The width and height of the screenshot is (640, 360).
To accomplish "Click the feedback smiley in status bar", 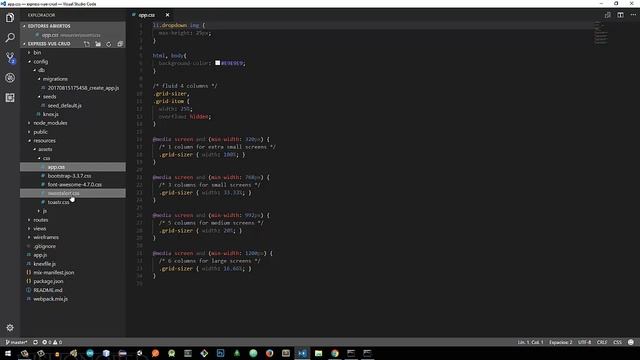I will 631,342.
